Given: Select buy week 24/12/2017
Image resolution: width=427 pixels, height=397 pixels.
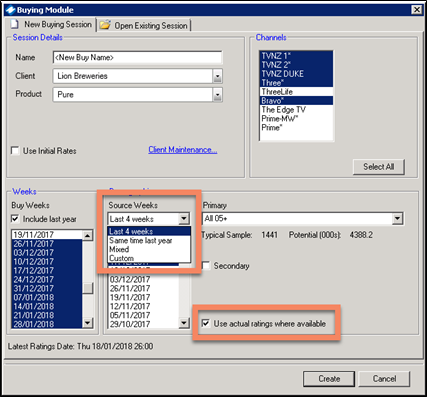Looking at the screenshot, I should (47, 280).
